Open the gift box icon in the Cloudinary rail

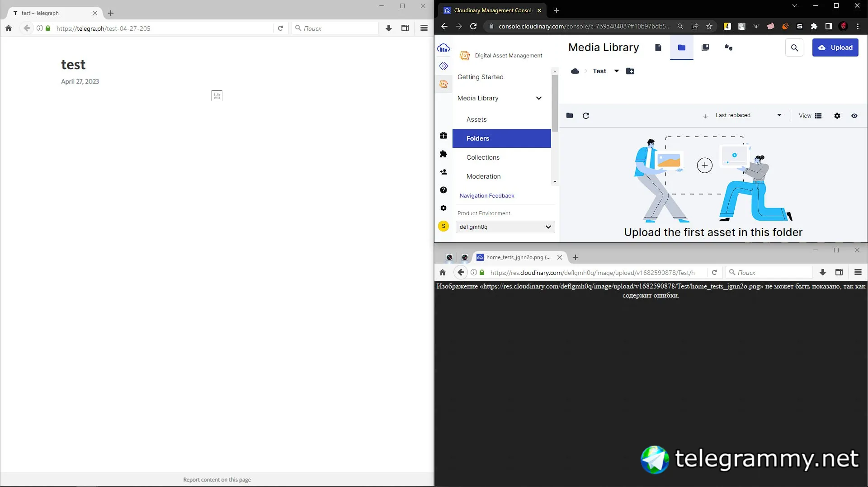tap(443, 136)
